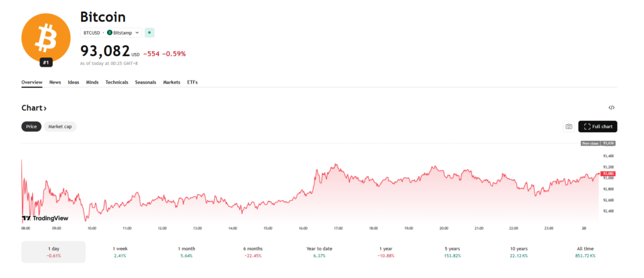The image size is (644, 278).
Task: Select the 1 week time range
Action: point(119,252)
